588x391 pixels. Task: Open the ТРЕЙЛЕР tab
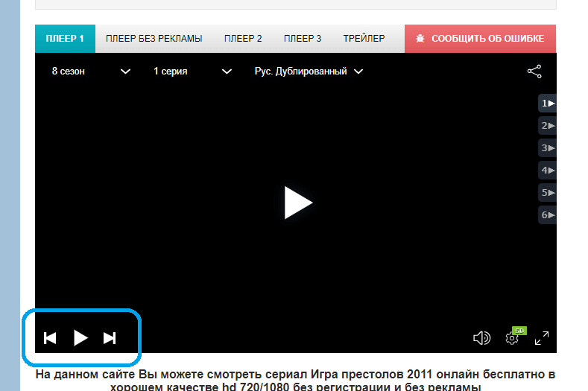[364, 39]
